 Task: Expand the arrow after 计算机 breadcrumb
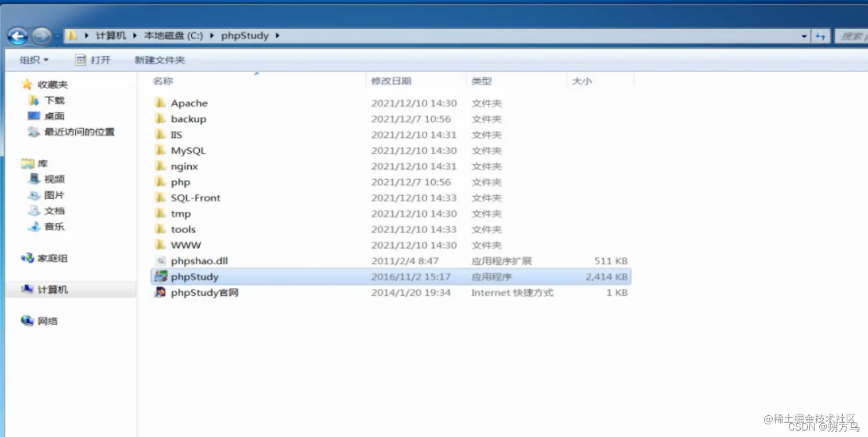pos(134,36)
